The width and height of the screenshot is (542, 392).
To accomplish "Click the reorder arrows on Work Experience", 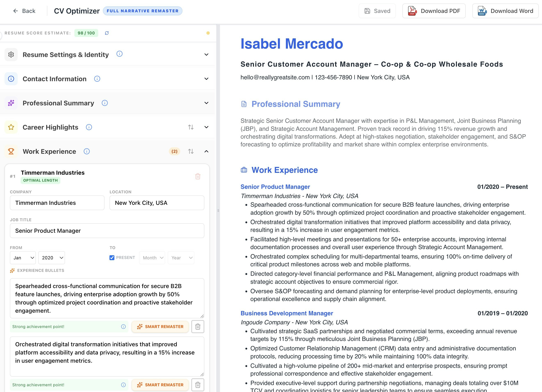I will coord(191,151).
